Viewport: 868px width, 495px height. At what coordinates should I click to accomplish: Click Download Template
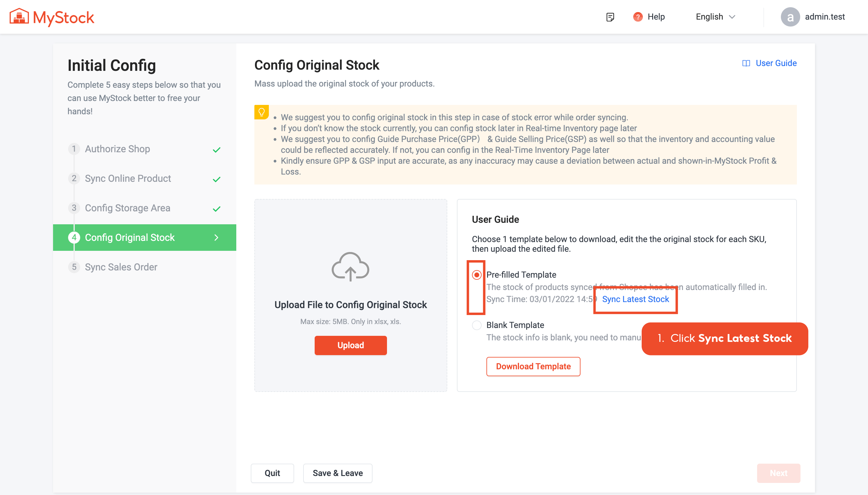[533, 367]
